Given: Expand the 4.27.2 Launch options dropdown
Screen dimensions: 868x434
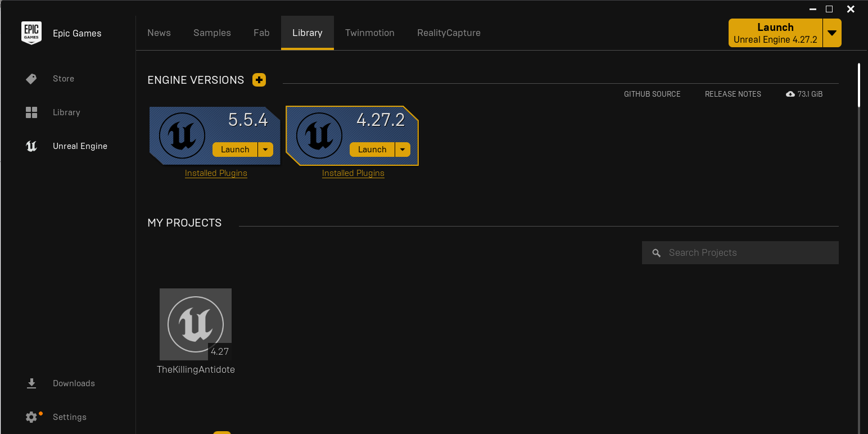Looking at the screenshot, I should coord(403,150).
